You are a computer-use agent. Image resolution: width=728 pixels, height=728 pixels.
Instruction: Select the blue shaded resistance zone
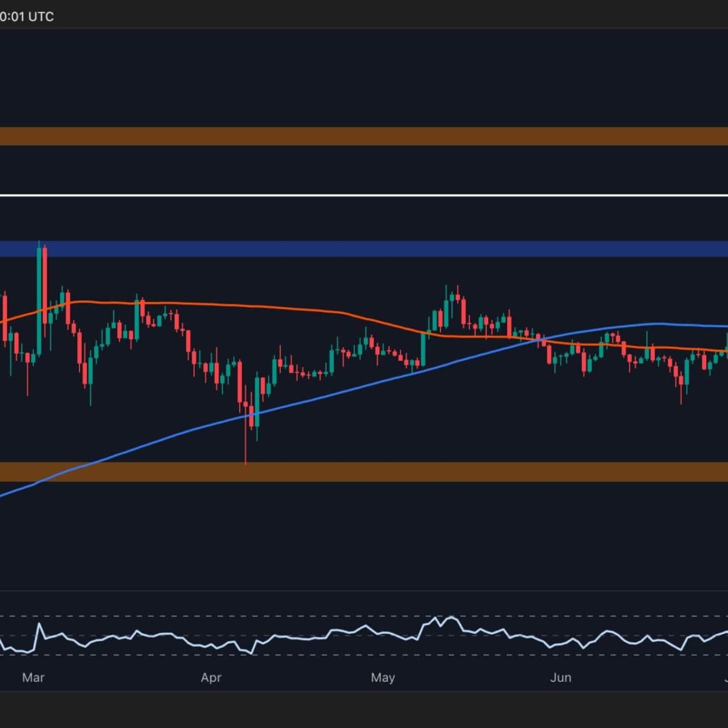pyautogui.click(x=364, y=249)
